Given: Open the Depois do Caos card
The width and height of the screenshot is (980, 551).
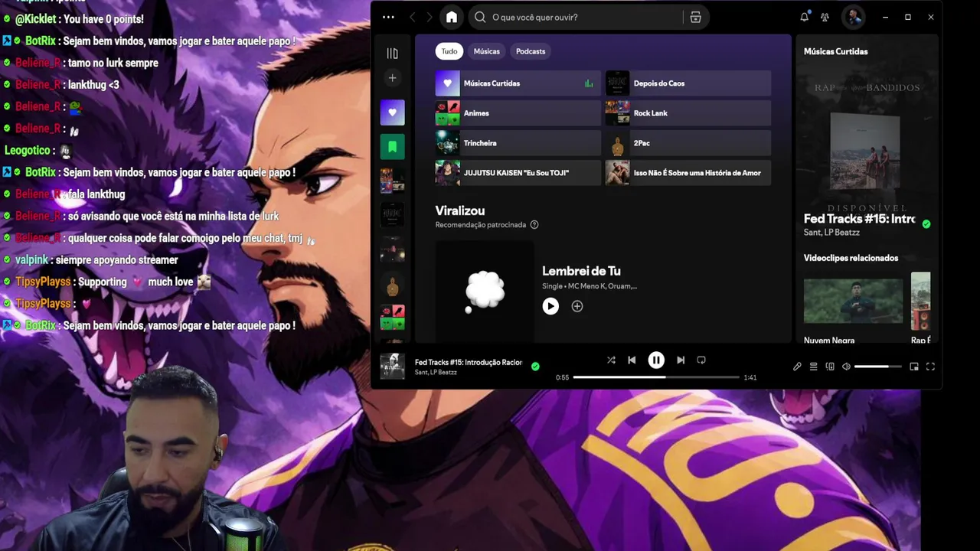Looking at the screenshot, I should click(x=688, y=83).
